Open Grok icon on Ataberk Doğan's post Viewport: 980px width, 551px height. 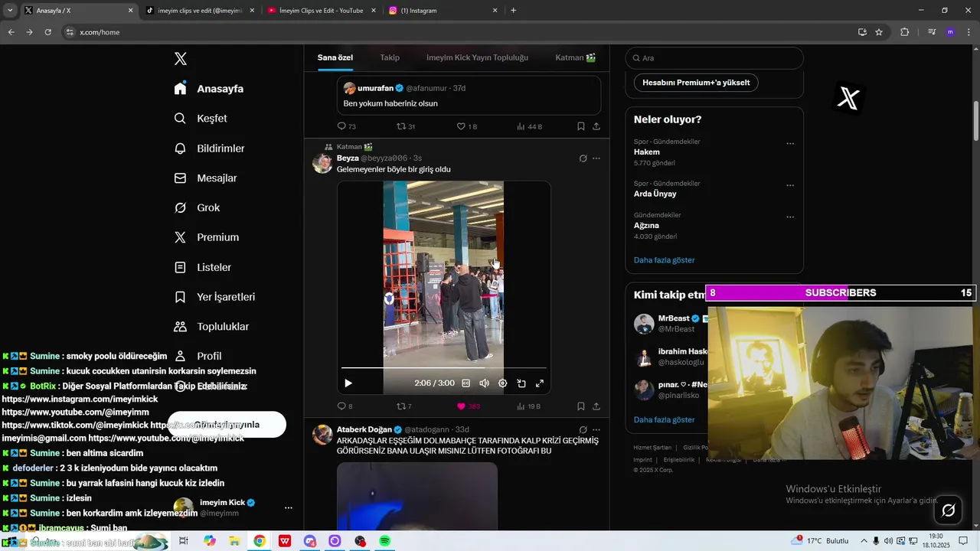click(x=583, y=430)
